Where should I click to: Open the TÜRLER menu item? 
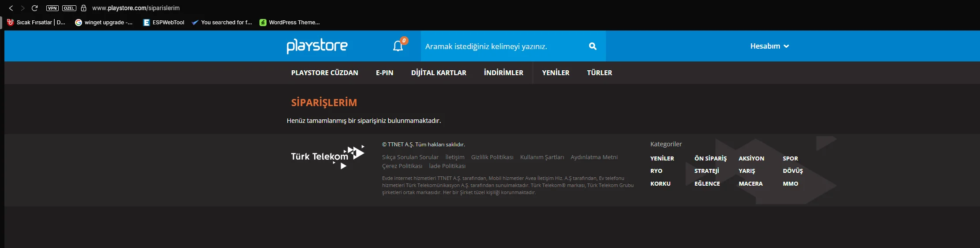[x=599, y=72]
